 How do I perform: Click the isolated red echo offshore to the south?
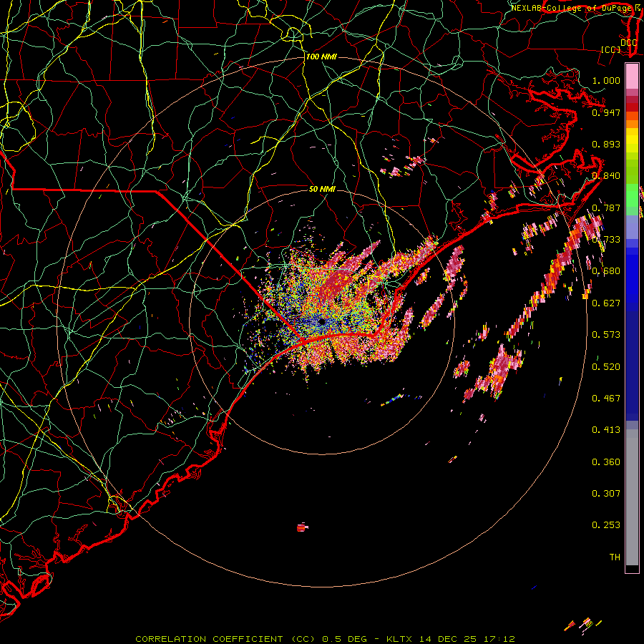[x=302, y=527]
